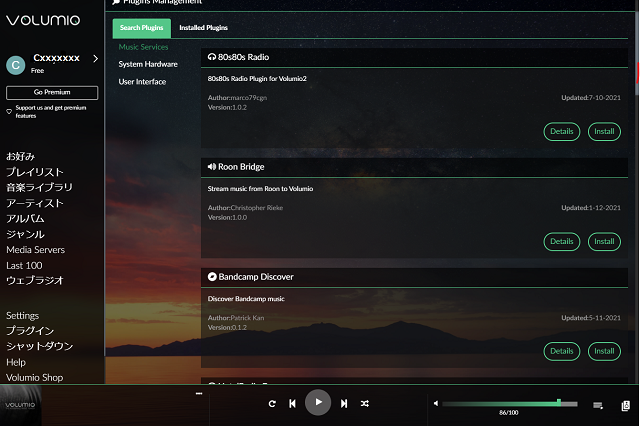The width and height of the screenshot is (640, 426).
Task: Browse アーティスト artists
Action: point(35,203)
